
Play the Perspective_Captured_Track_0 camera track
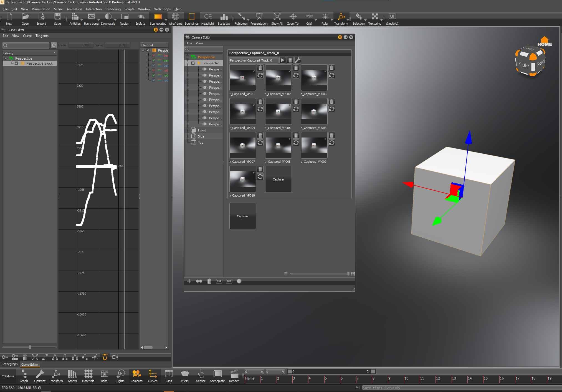click(x=282, y=60)
